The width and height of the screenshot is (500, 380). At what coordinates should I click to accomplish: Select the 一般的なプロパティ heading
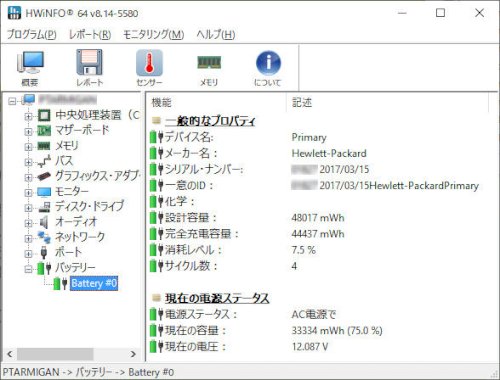coord(210,120)
